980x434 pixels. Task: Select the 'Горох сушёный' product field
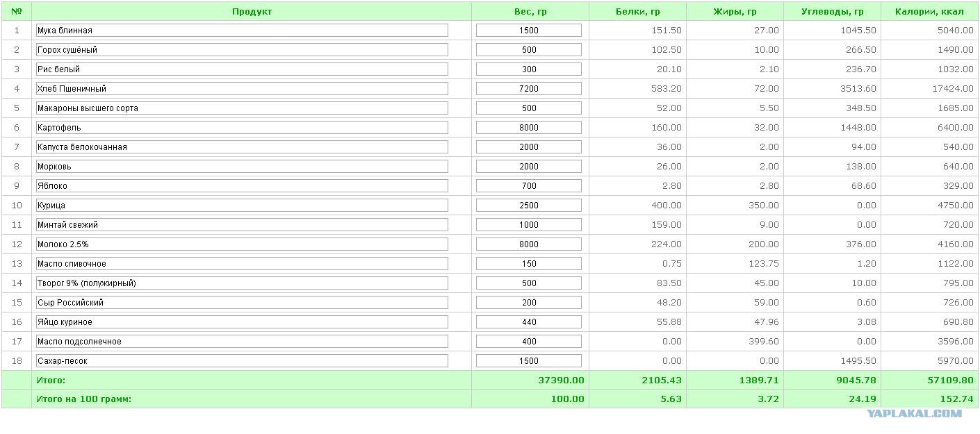pyautogui.click(x=242, y=50)
